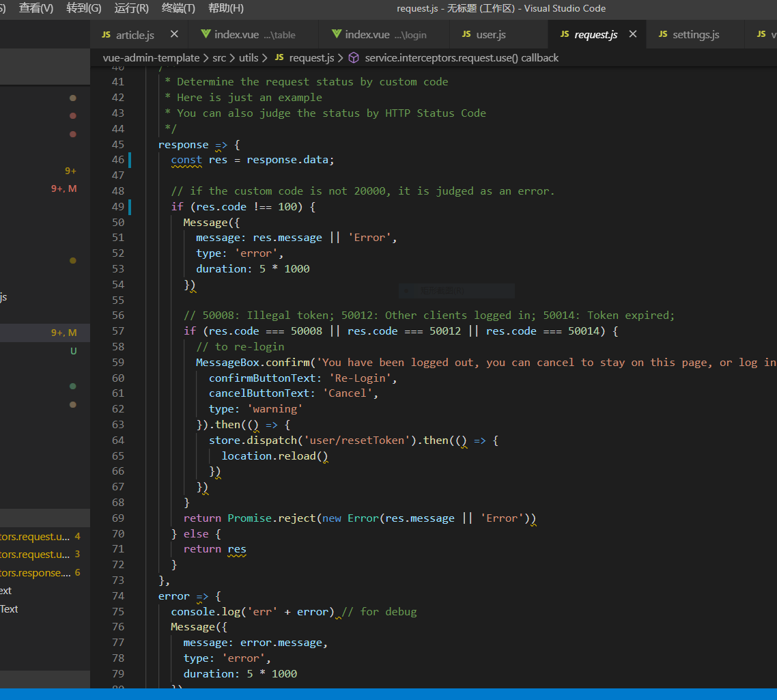
Task: Click the JS icon on the request.js tab
Action: point(565,33)
